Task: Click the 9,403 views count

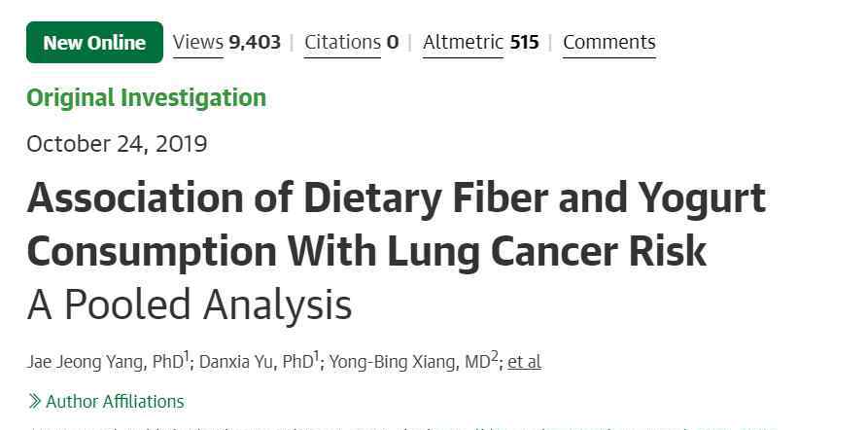Action: click(x=255, y=43)
